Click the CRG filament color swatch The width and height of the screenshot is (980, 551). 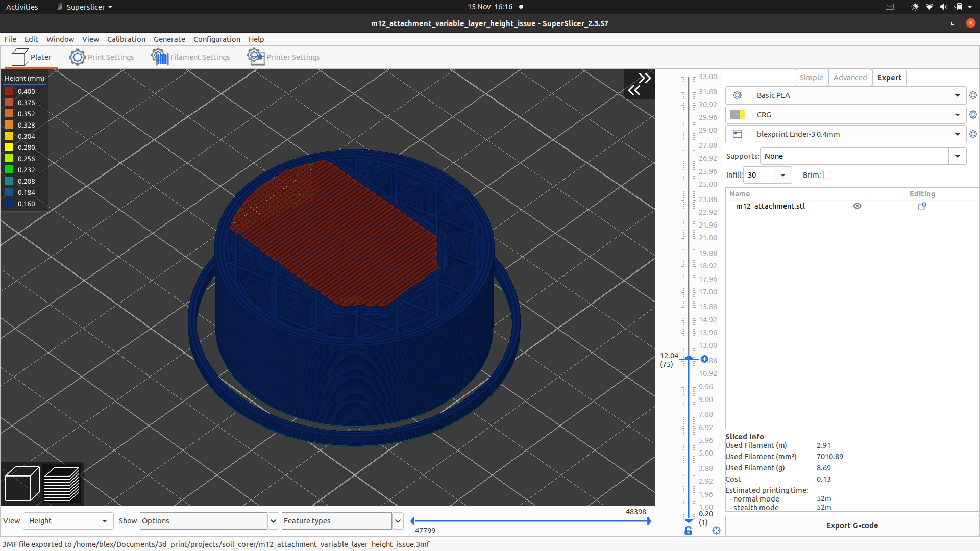tap(738, 115)
